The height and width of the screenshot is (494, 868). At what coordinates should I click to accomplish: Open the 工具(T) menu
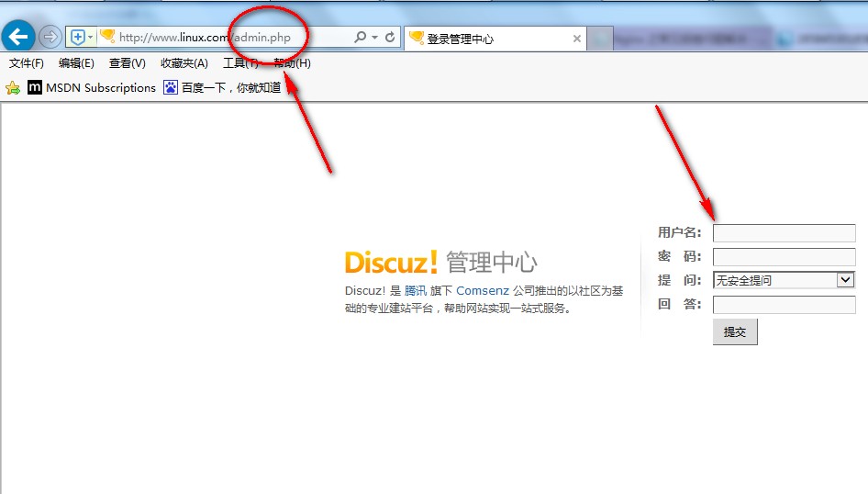240,63
